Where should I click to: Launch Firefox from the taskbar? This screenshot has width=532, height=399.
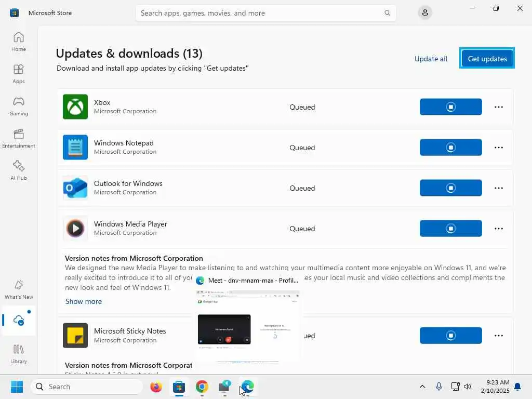tap(156, 387)
